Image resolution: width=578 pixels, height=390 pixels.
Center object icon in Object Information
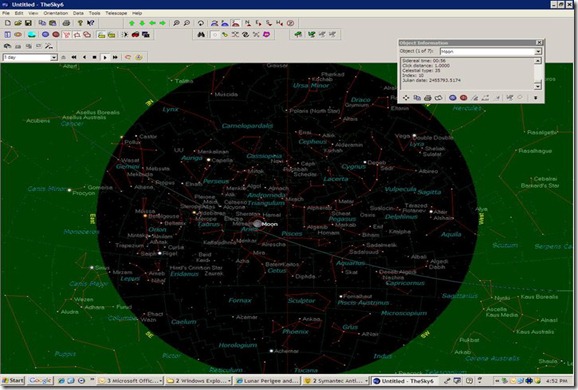(406, 98)
